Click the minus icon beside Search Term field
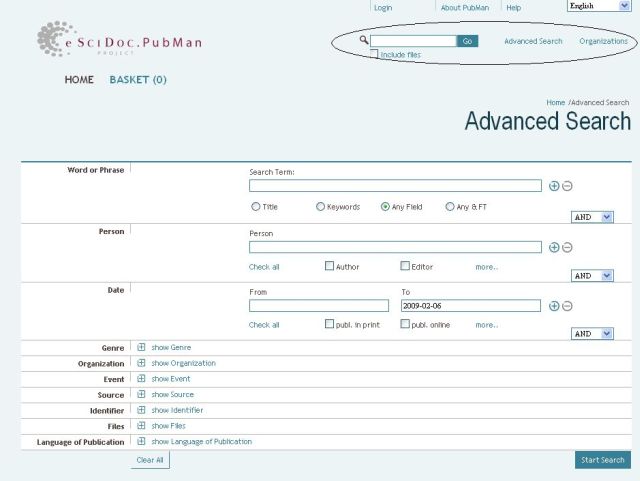 pos(567,186)
